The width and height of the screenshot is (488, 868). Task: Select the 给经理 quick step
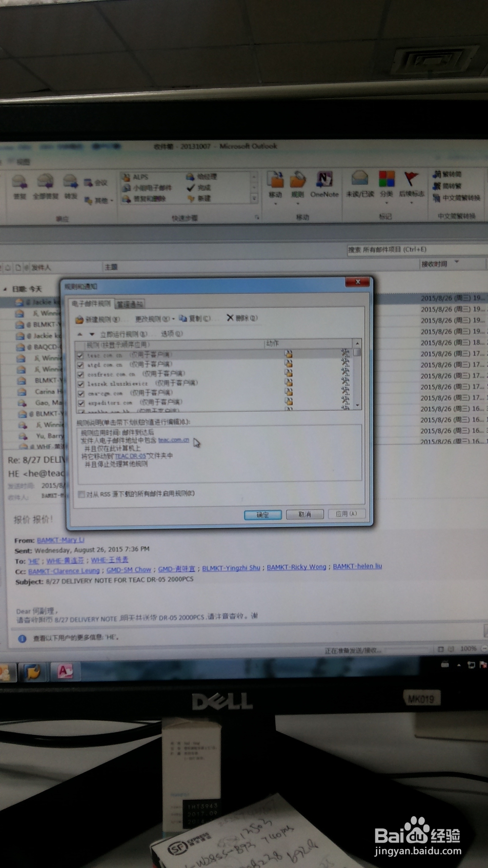tap(202, 176)
